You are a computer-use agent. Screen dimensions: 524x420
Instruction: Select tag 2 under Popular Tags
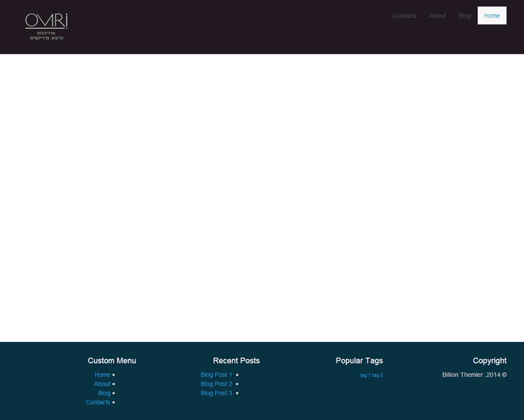378,375
